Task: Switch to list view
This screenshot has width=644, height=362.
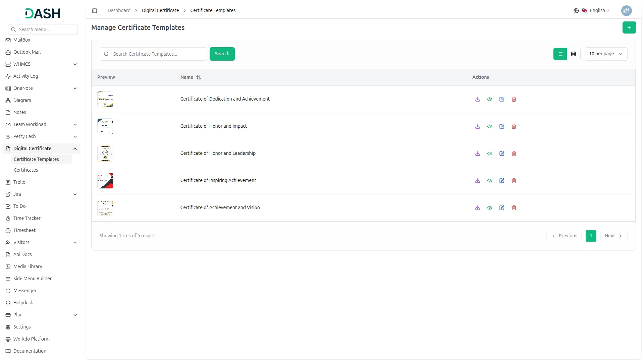Action: tap(560, 54)
